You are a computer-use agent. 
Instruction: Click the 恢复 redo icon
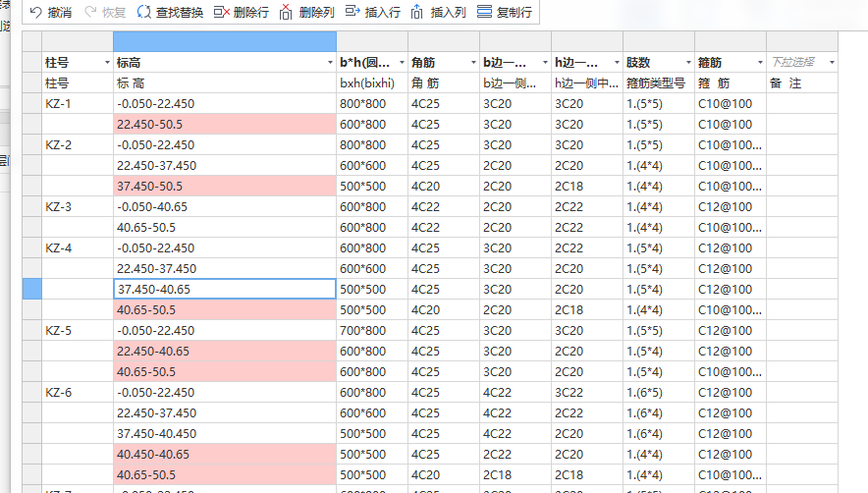click(x=90, y=12)
